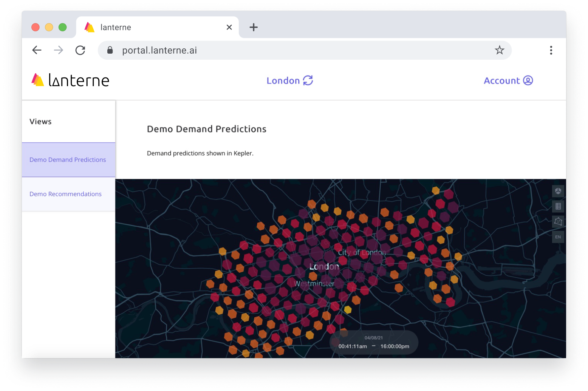Click the Lanterne logo in the header
The width and height of the screenshot is (588, 391).
click(69, 80)
